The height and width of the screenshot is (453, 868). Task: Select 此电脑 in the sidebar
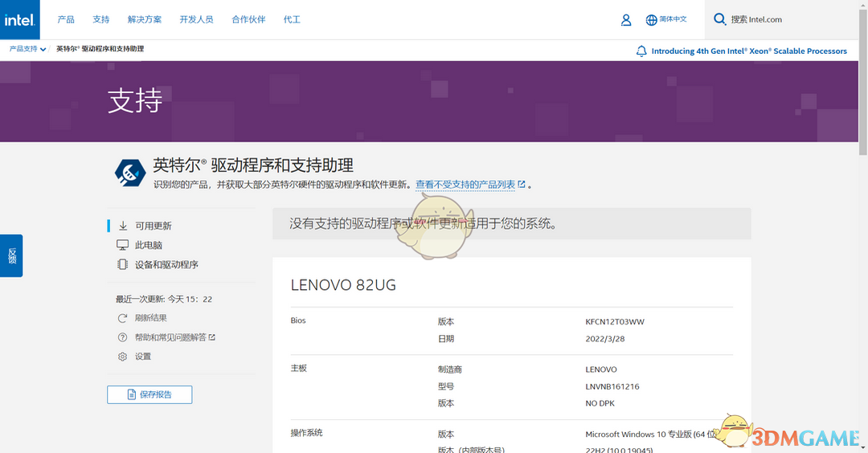149,245
